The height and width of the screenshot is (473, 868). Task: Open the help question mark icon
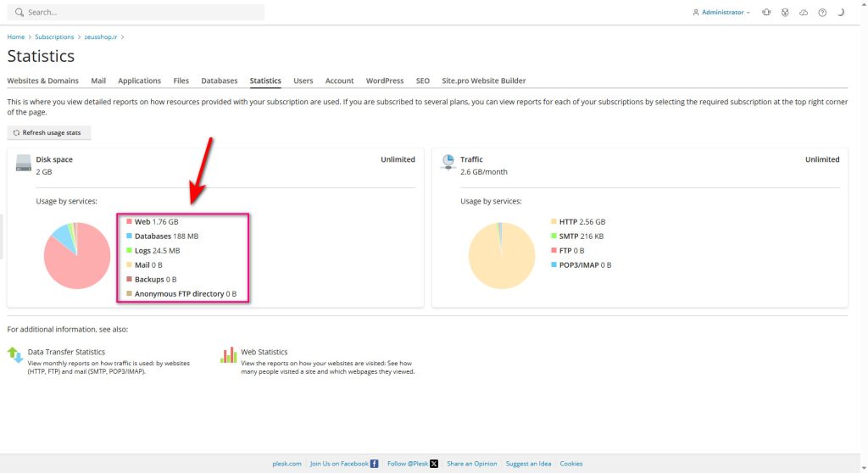[822, 13]
